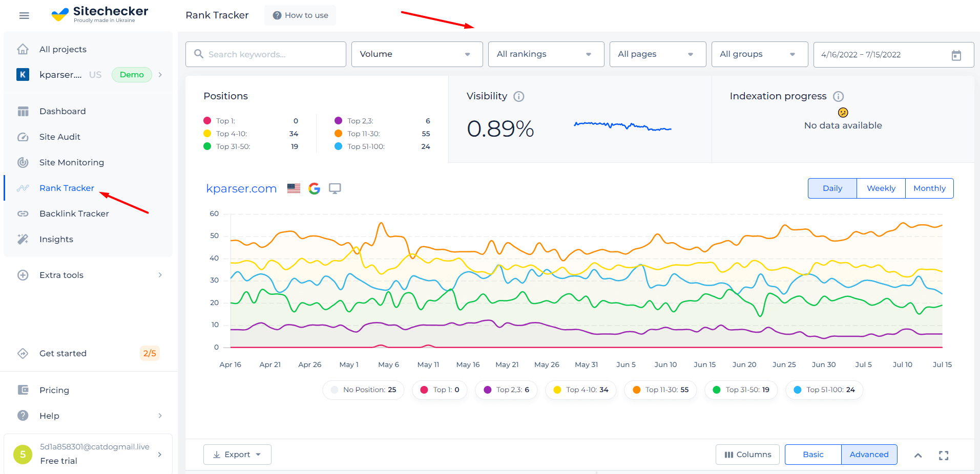Select the Weekly chart tab
The image size is (980, 474).
pos(881,188)
